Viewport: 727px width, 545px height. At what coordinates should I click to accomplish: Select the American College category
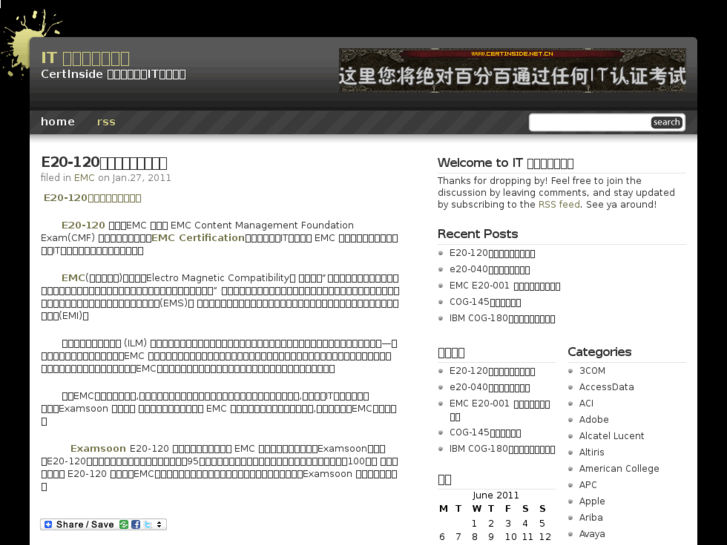coord(619,468)
